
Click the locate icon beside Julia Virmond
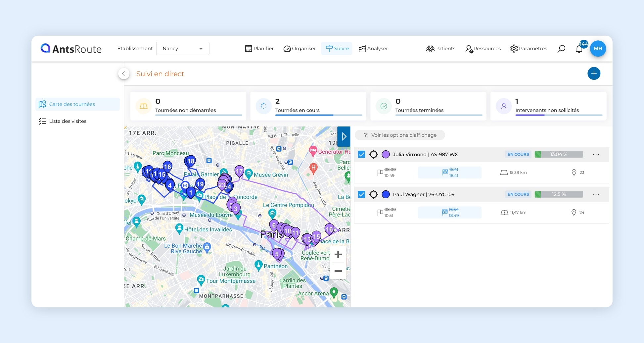(374, 154)
